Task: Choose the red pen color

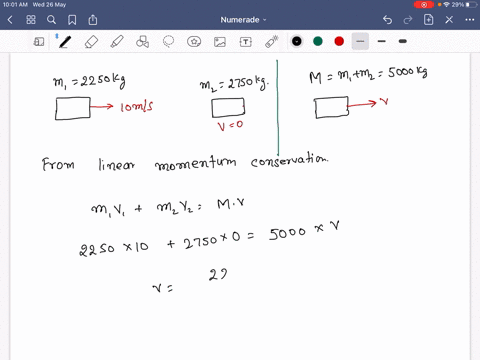Action: pos(339,41)
